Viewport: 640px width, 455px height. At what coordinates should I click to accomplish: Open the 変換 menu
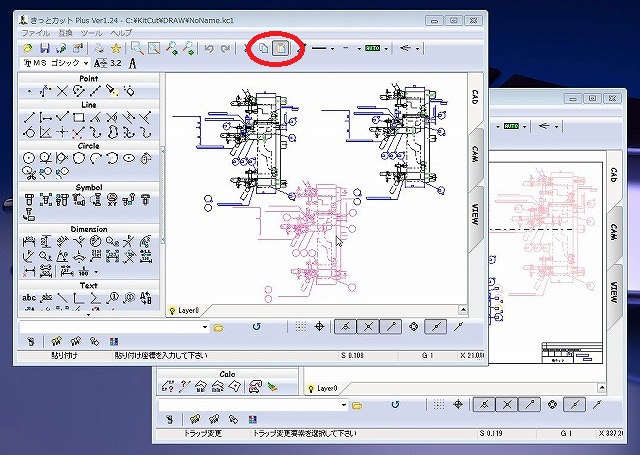tap(65, 33)
